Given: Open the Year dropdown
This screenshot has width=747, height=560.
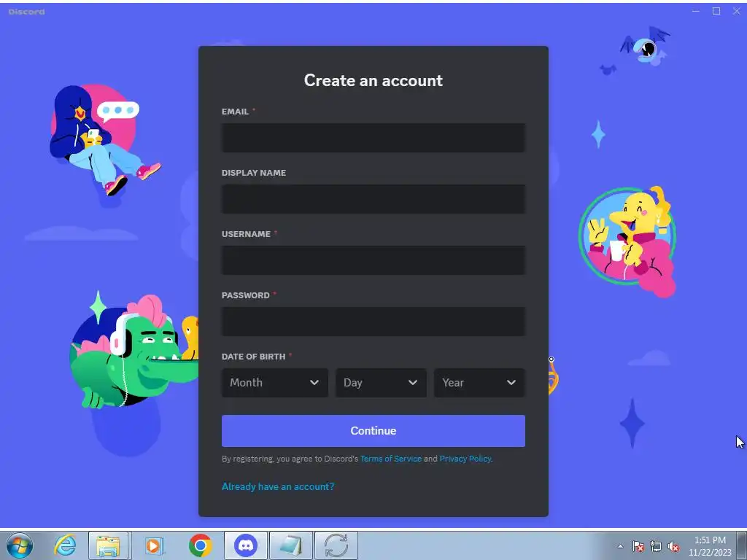Looking at the screenshot, I should tap(479, 382).
